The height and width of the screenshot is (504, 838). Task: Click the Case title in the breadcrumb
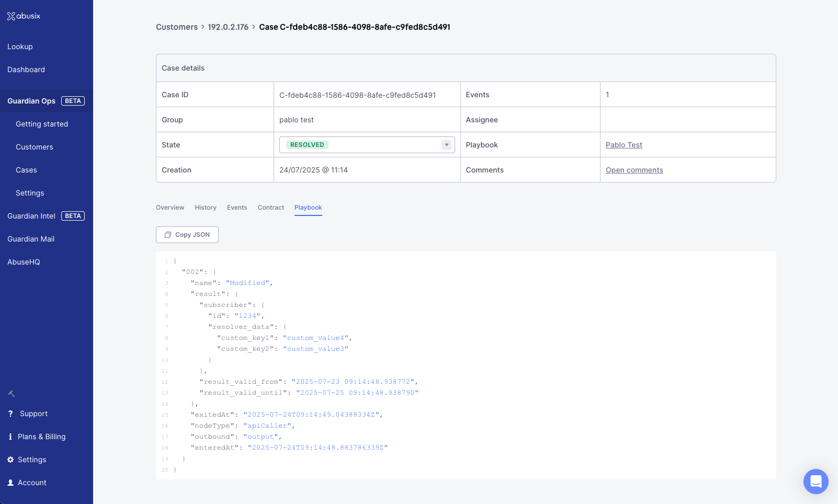coord(355,27)
